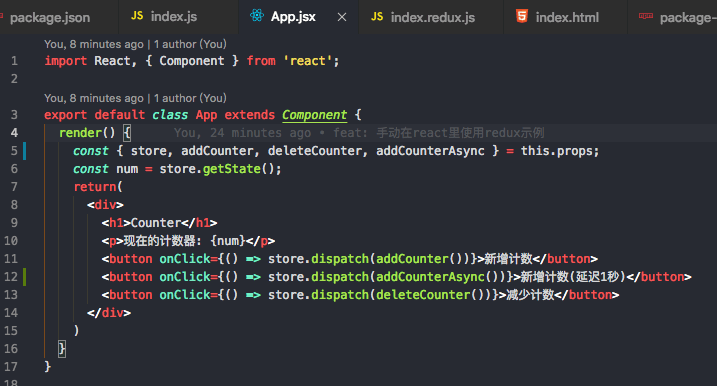Click 'addCounterAsync()' call on line 12
The width and height of the screenshot is (717, 386).
click(438, 277)
